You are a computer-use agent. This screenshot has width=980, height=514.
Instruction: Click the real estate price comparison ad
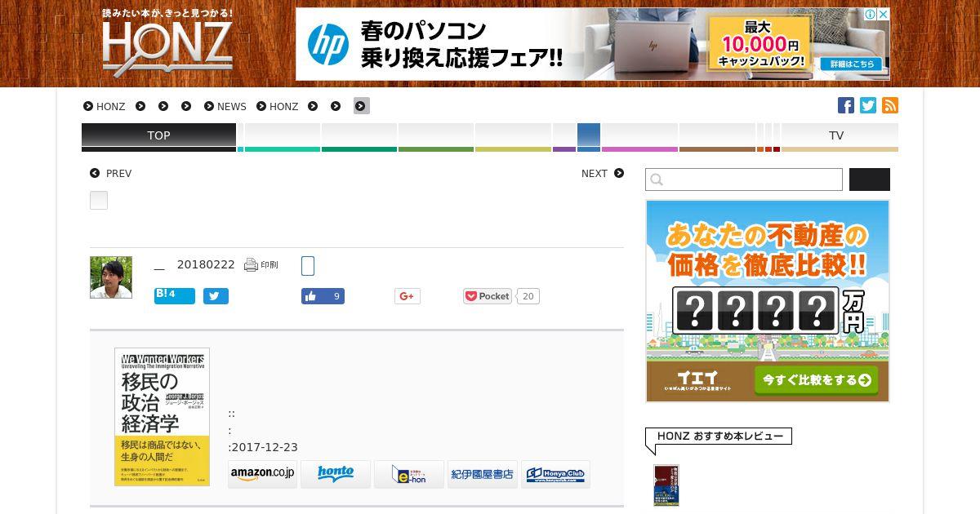coord(768,301)
